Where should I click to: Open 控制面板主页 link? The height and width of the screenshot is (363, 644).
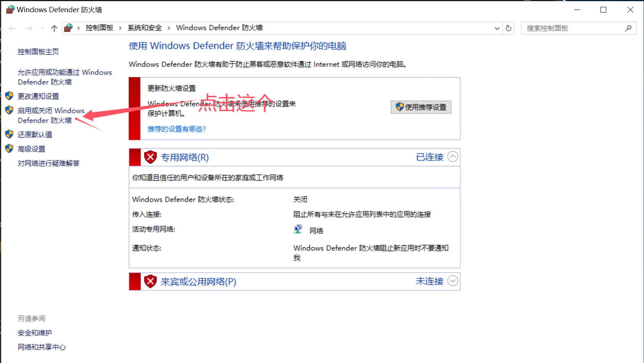(x=38, y=52)
